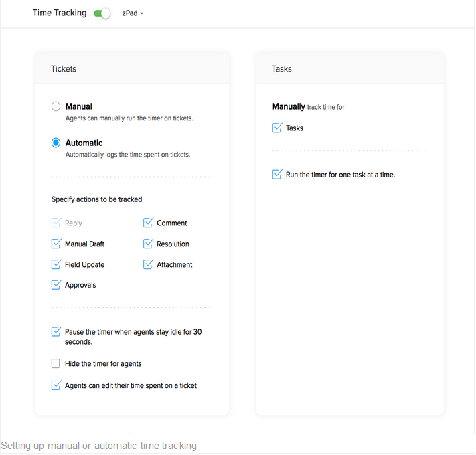This screenshot has height=455, width=476.
Task: Uncheck the Manual Draft checkbox
Action: [56, 244]
